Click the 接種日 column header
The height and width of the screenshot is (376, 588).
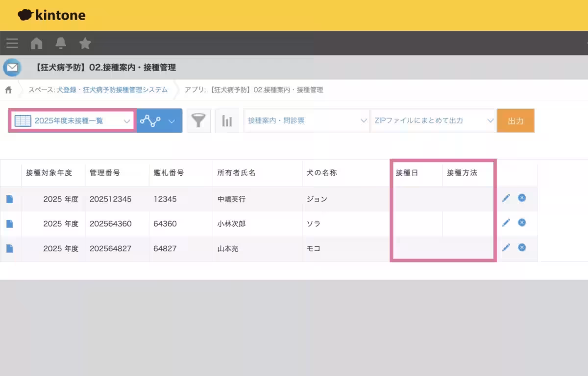[407, 173]
